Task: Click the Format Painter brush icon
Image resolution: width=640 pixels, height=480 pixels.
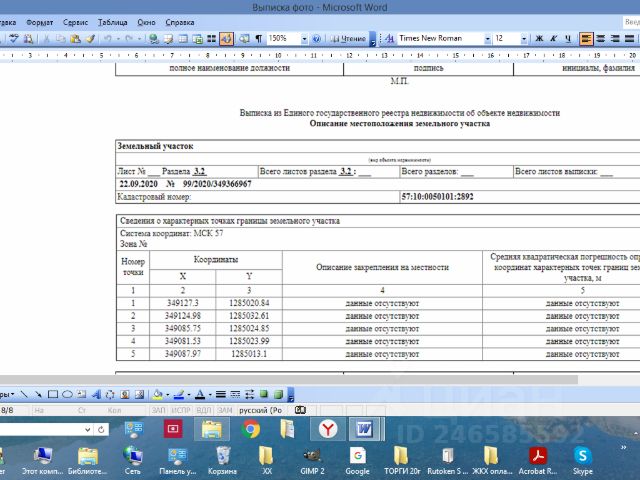Action: pos(90,39)
